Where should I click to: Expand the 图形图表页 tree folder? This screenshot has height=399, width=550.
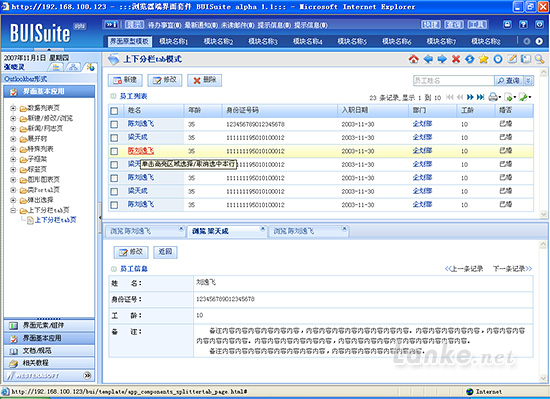pyautogui.click(x=13, y=180)
